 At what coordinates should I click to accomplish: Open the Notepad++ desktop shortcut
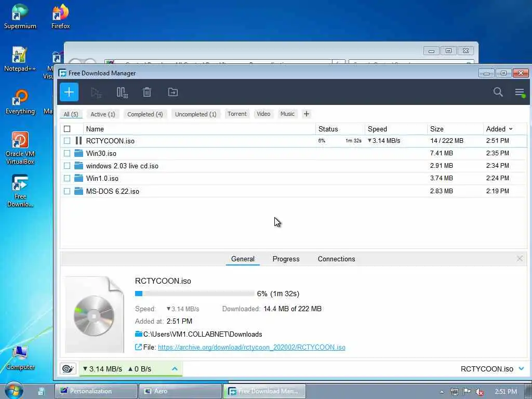coord(20,59)
